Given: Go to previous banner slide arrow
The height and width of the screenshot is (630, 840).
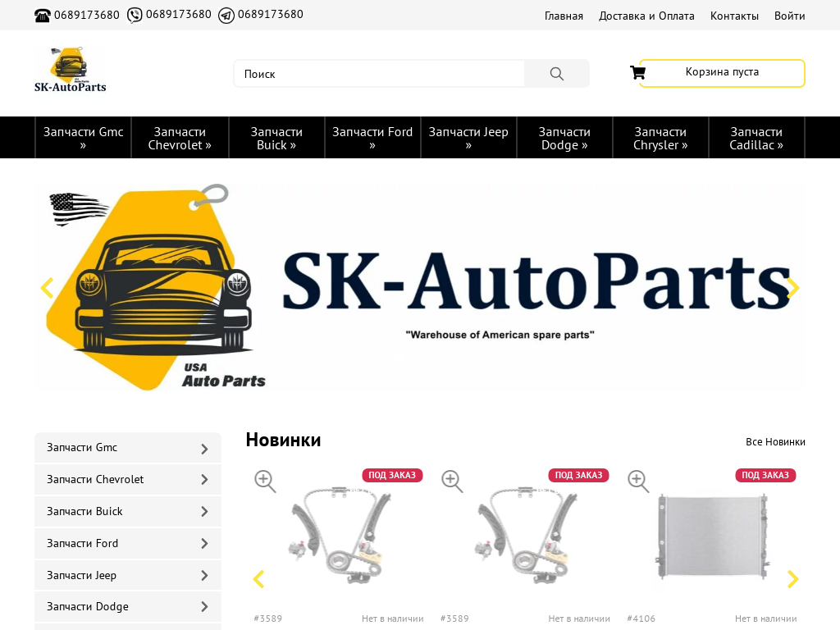Looking at the screenshot, I should (47, 288).
